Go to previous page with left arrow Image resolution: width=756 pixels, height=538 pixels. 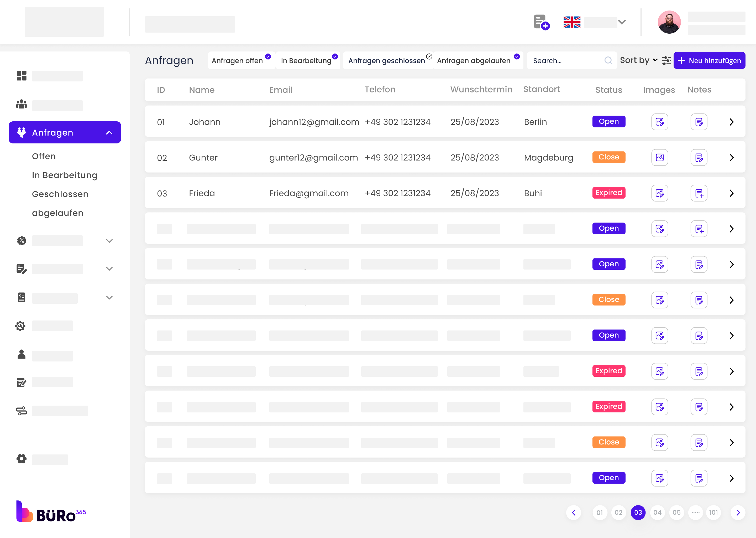pyautogui.click(x=574, y=513)
